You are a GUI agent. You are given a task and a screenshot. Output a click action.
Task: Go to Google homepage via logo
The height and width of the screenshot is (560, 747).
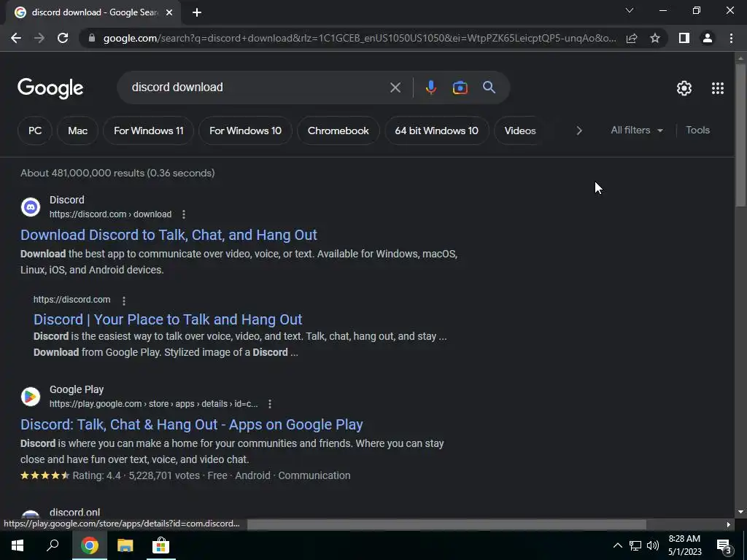click(x=50, y=88)
